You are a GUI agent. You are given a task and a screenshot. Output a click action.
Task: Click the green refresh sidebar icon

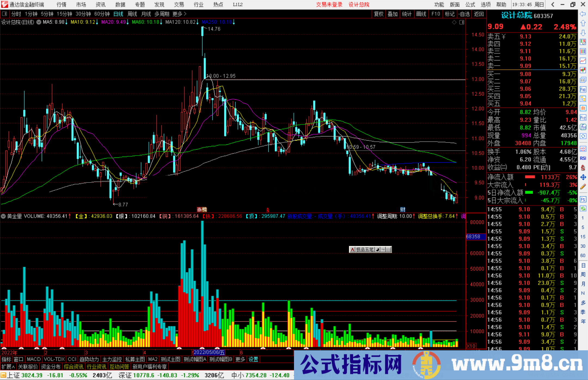point(583,209)
